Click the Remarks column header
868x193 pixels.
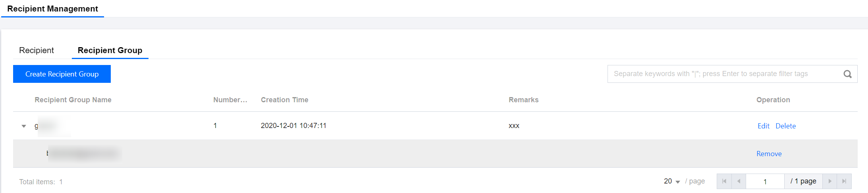tap(523, 100)
